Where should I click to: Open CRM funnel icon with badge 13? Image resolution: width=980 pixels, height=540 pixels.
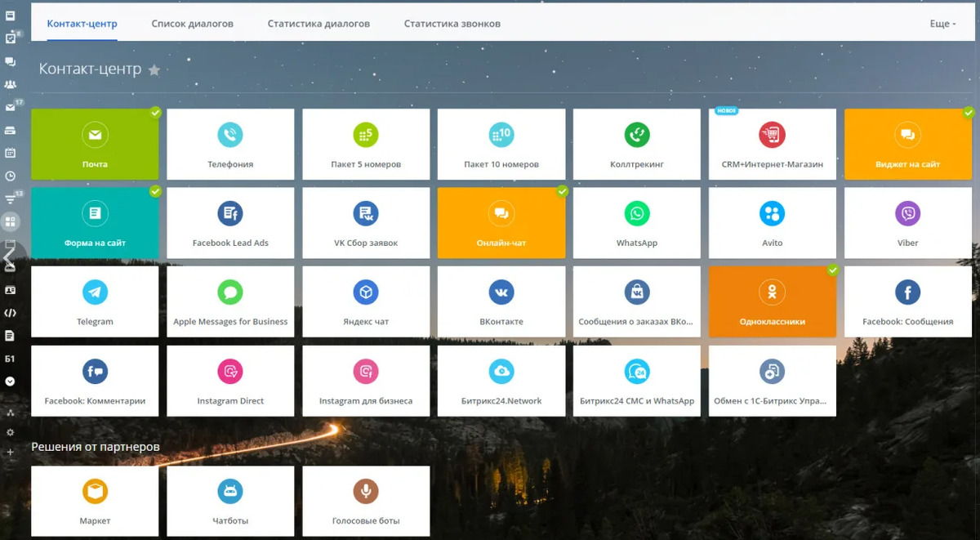(11, 199)
